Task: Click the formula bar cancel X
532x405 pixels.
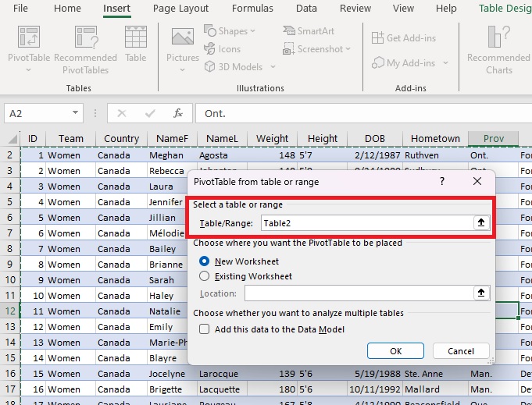Action: click(121, 113)
